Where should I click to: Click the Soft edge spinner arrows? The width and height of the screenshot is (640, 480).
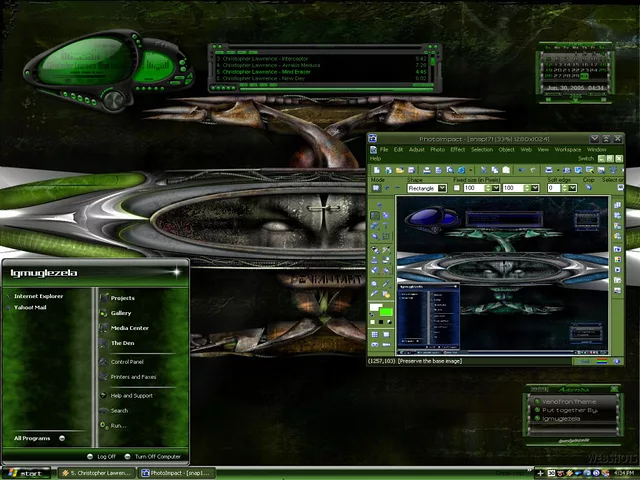click(564, 188)
